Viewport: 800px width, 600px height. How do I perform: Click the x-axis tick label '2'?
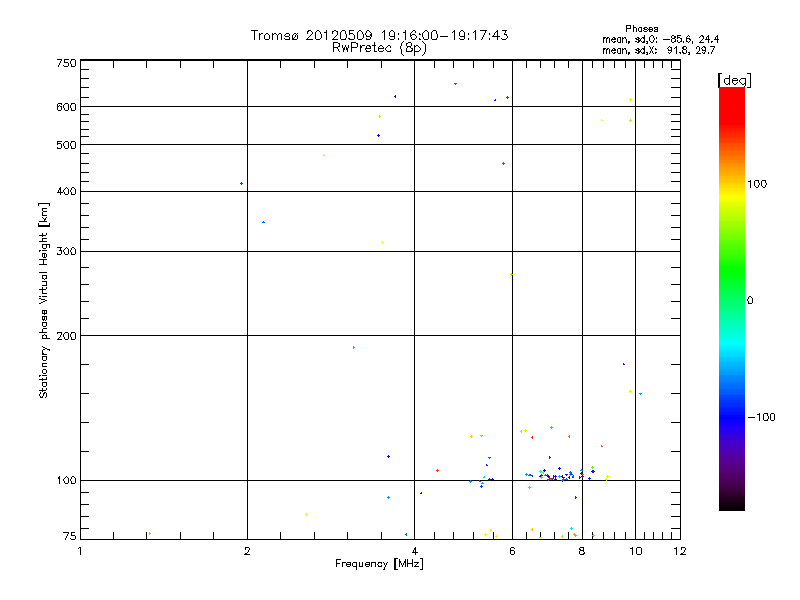tap(247, 551)
